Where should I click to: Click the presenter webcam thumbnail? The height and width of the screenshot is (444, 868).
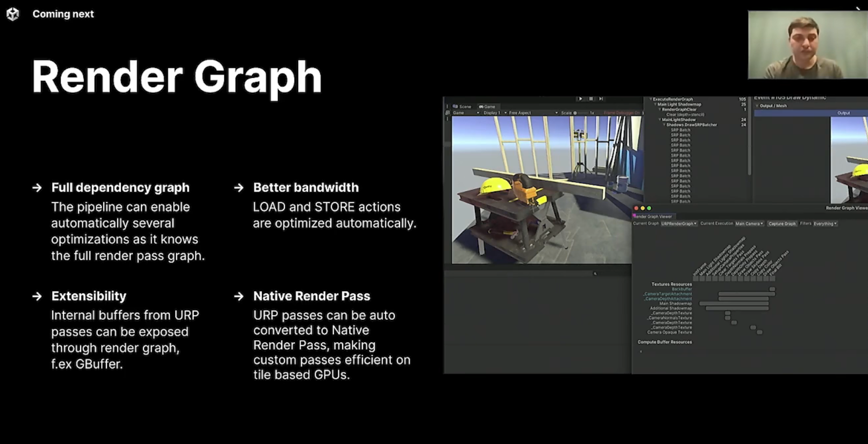(807, 45)
